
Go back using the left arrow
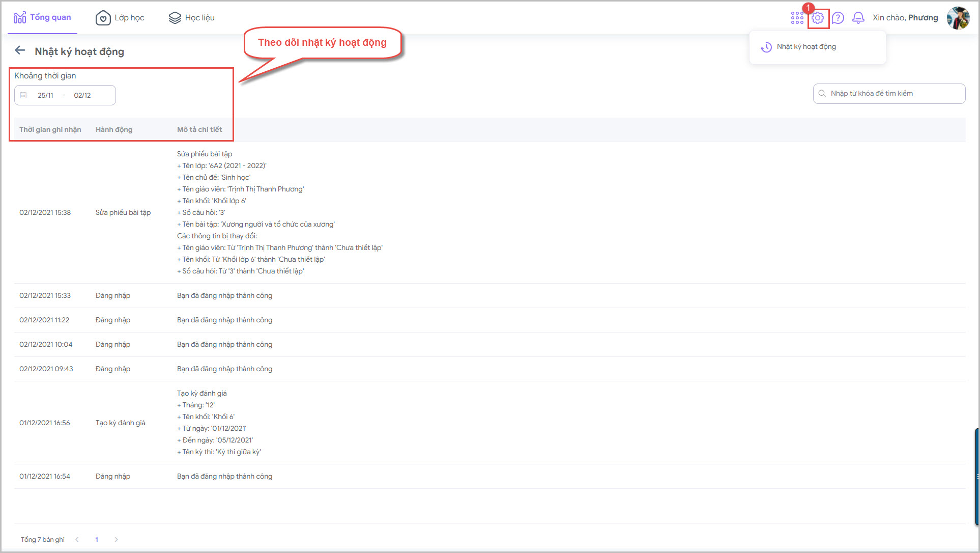pyautogui.click(x=20, y=50)
